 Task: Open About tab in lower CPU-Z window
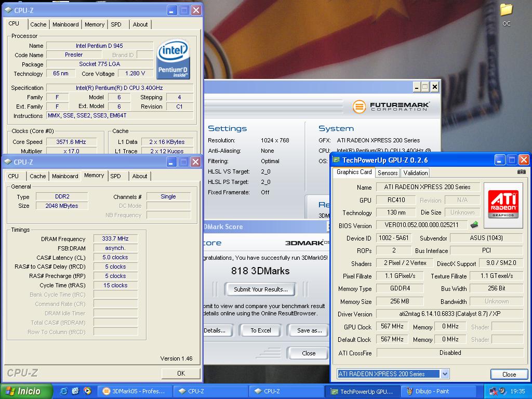point(139,176)
